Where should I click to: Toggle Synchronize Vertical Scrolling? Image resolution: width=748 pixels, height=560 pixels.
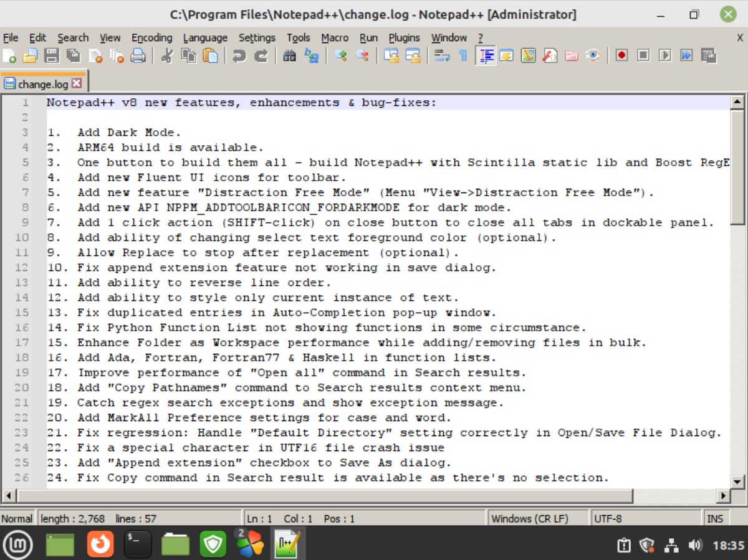point(391,55)
